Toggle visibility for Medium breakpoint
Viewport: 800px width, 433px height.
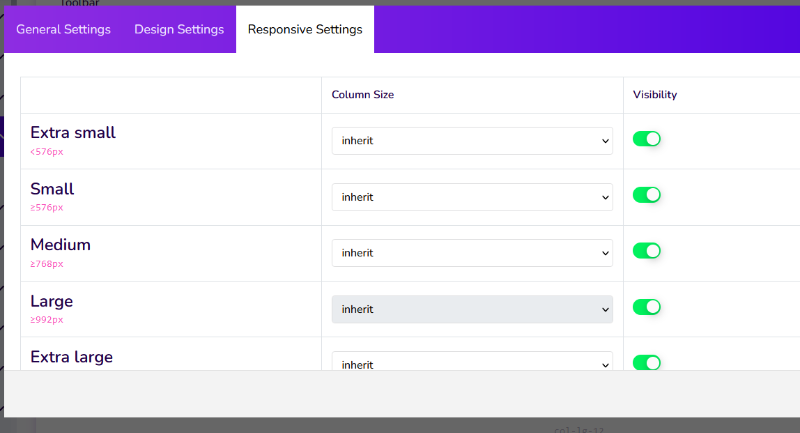point(646,251)
